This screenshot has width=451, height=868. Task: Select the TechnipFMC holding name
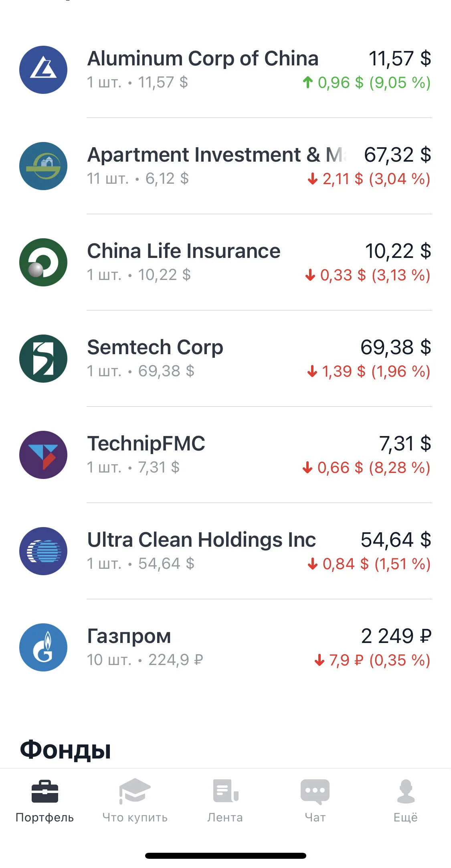click(146, 444)
